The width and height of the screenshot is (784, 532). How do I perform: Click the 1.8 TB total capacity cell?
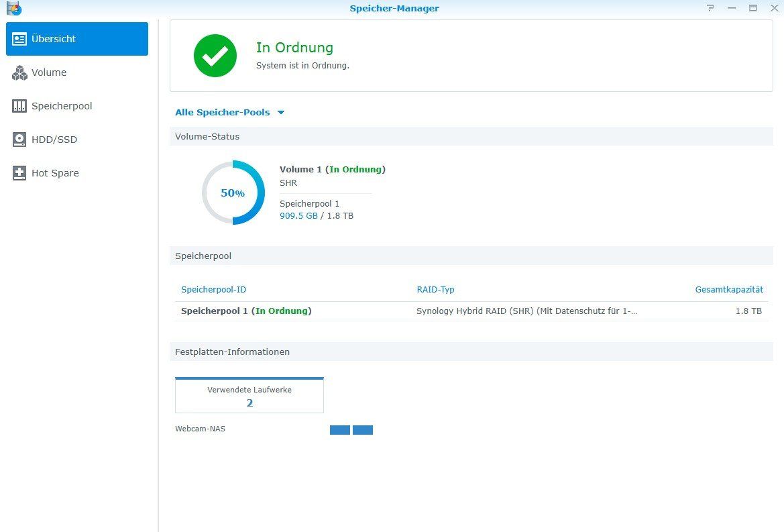(x=748, y=311)
